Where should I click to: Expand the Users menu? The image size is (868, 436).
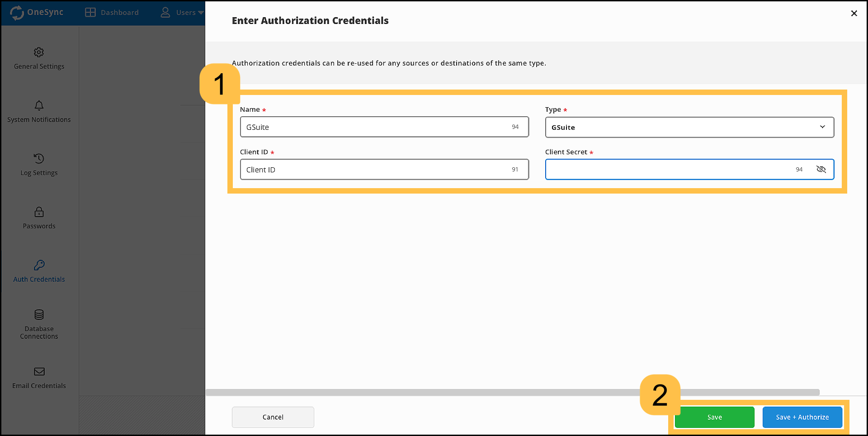182,12
